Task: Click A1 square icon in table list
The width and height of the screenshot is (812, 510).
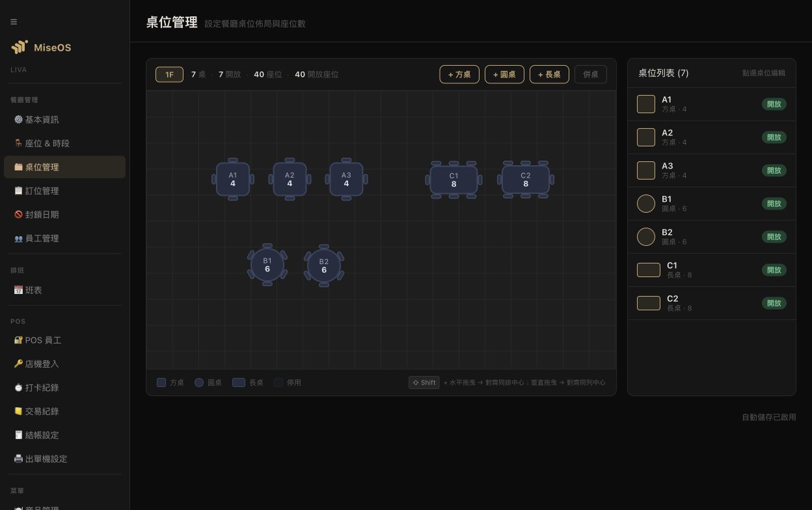Action: pos(646,104)
